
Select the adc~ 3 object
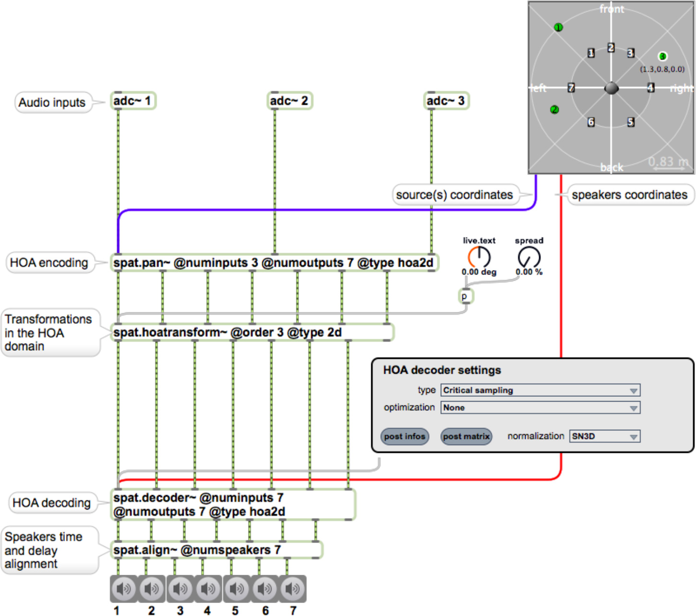[x=447, y=101]
